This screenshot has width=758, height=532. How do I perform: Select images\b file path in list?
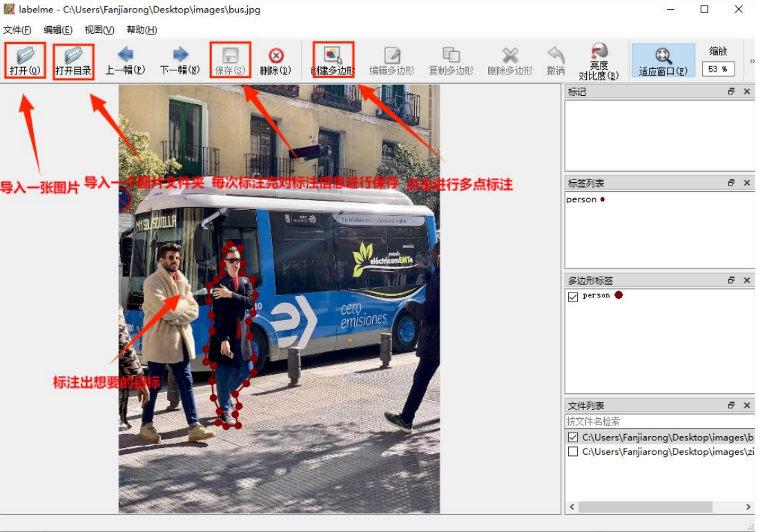pos(668,437)
